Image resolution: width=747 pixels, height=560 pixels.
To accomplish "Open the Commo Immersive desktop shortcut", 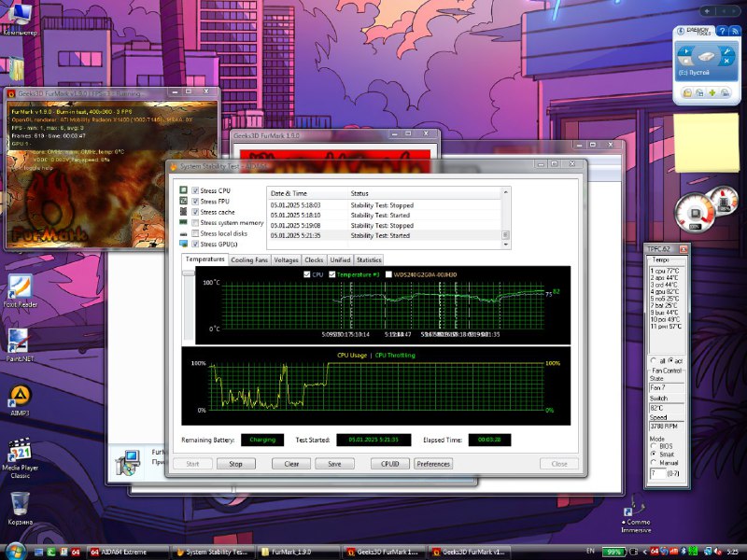I will point(636,513).
